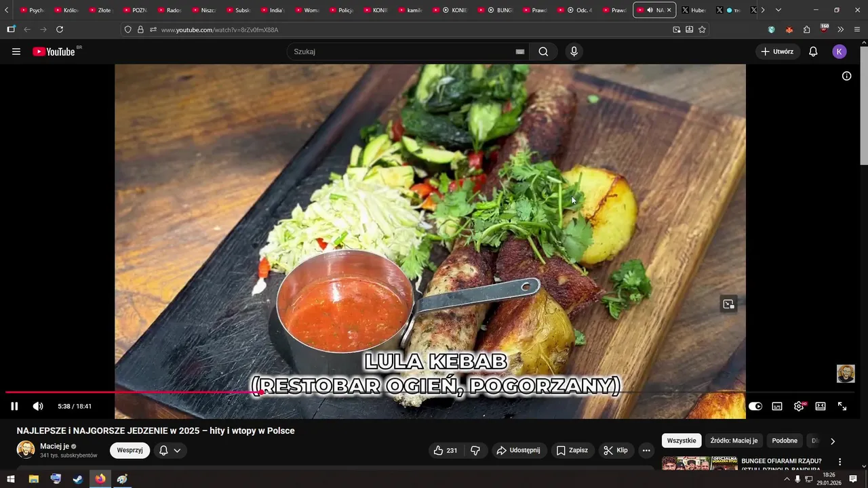Open the Maciej je channel name link
The image size is (868, 488).
[x=55, y=446]
